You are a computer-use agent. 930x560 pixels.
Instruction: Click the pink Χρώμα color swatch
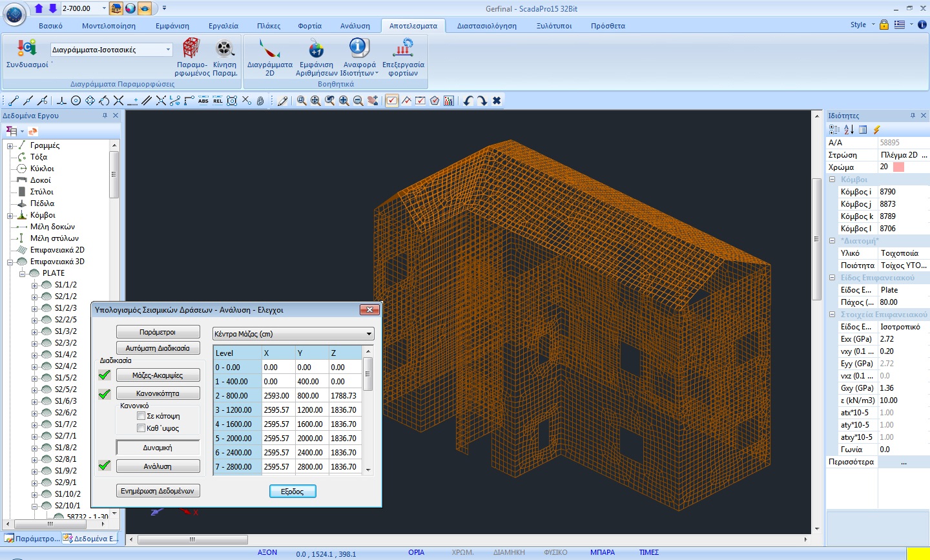[x=898, y=167]
